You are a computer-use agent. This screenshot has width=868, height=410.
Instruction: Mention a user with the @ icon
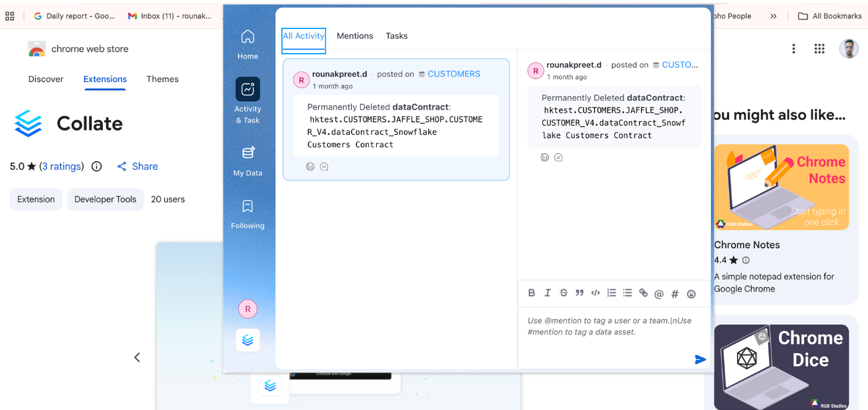(x=659, y=293)
